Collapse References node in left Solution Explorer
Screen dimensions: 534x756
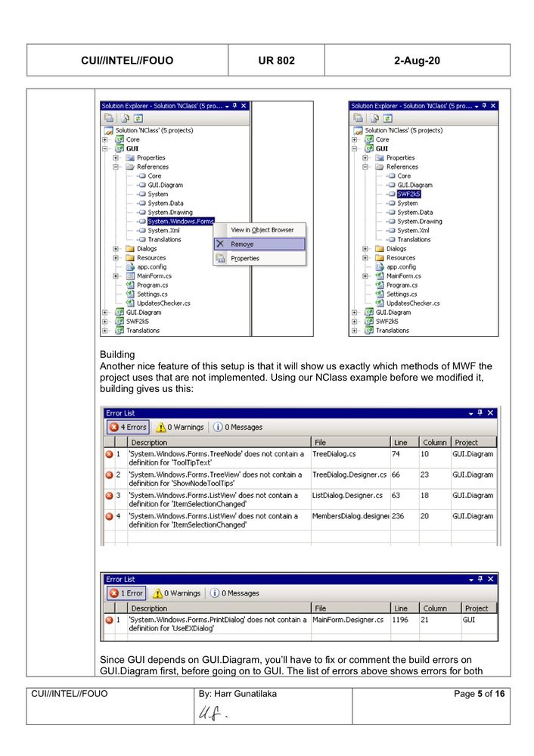(x=116, y=166)
